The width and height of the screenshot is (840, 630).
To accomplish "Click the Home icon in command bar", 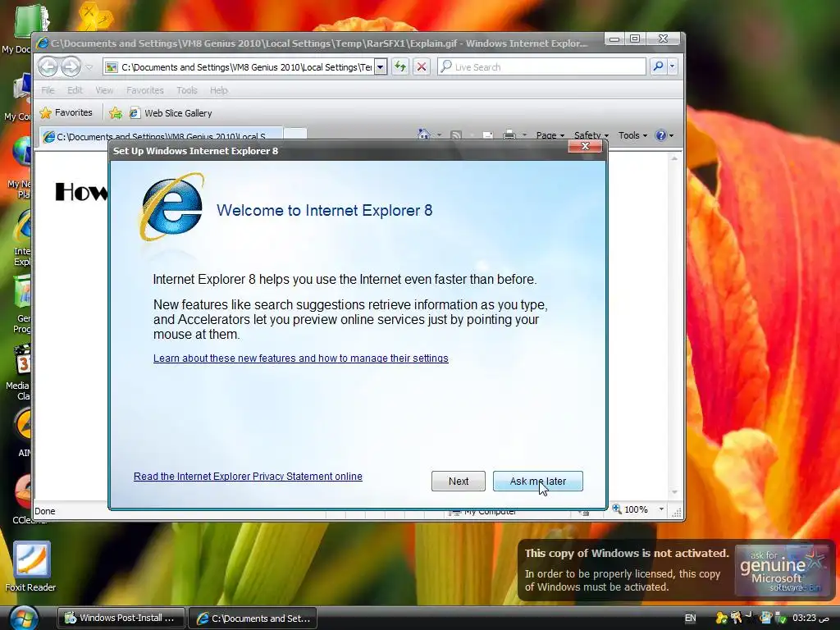I will coord(424,135).
